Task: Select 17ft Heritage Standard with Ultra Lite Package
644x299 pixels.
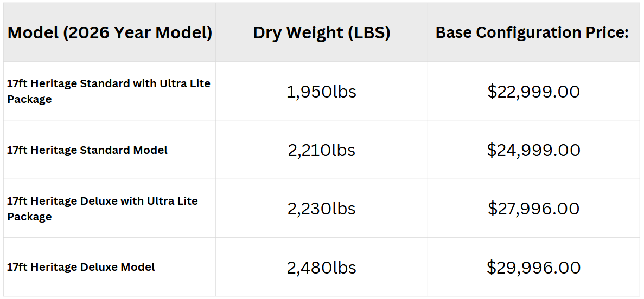Action: tap(109, 91)
